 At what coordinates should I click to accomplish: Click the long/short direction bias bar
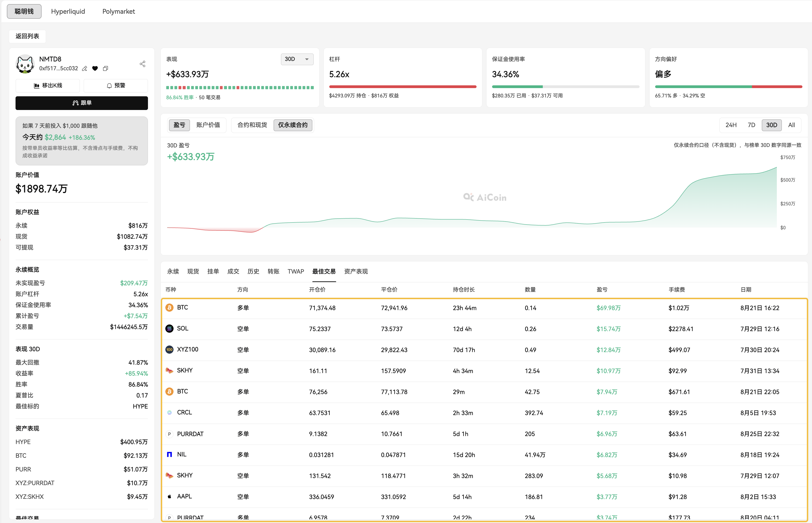click(x=728, y=87)
